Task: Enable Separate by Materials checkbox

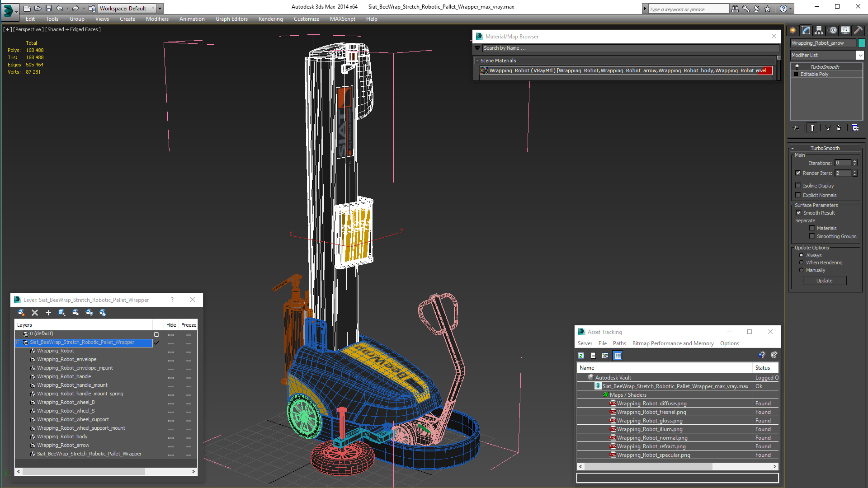Action: 812,228
